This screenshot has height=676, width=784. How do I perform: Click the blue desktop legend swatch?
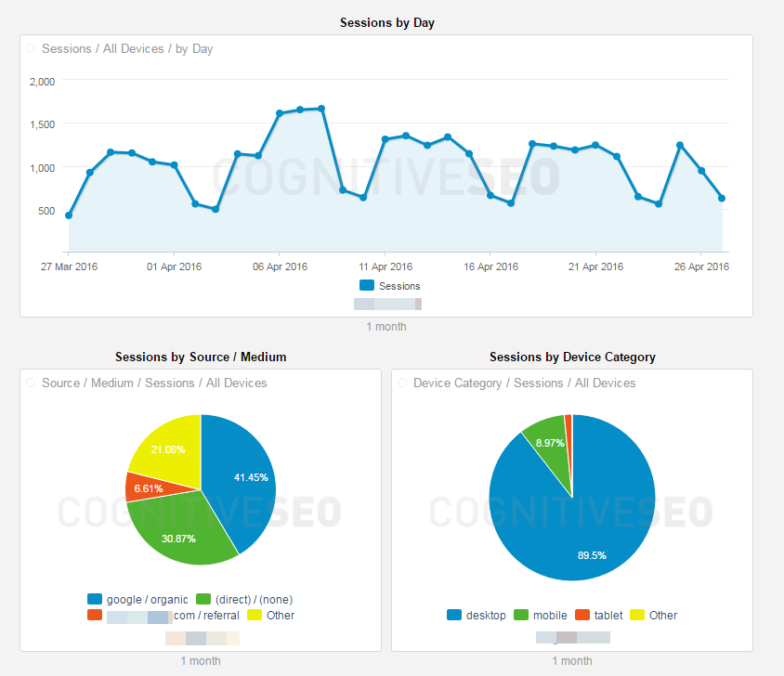[454, 615]
